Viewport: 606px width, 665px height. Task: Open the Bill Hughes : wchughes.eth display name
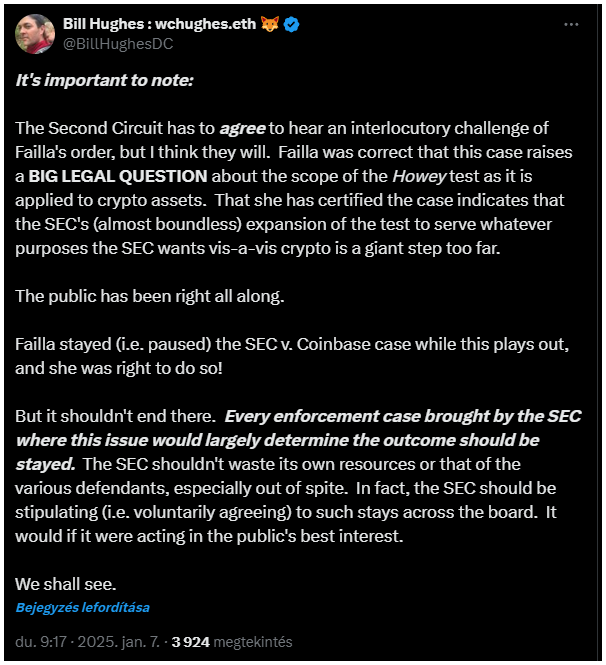coord(159,24)
